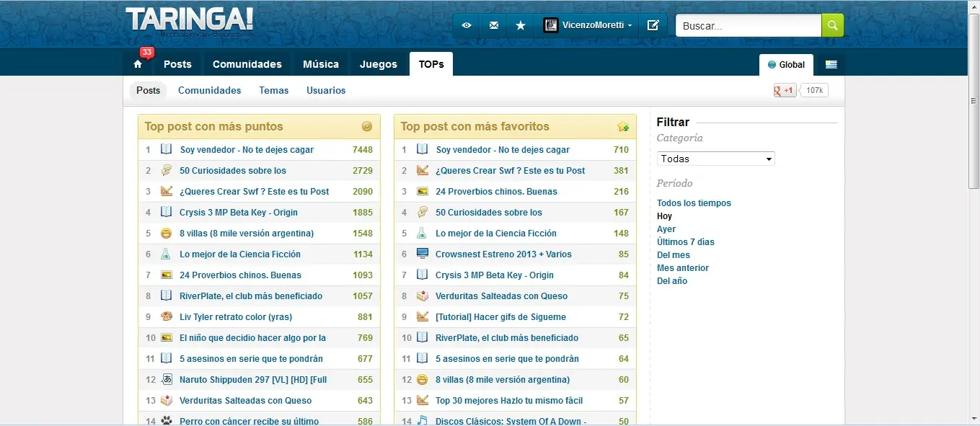980x426 pixels.
Task: Click the 7448 points value of Soy vendedor
Action: [x=363, y=150]
